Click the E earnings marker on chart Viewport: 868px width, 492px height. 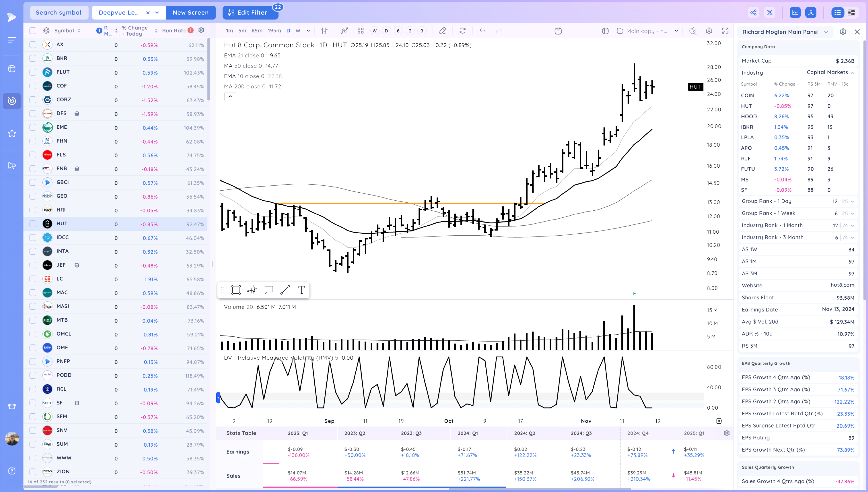pos(634,294)
